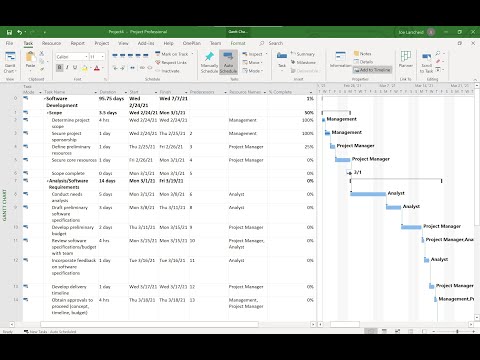Click the Format Painter brush icon

42,69
